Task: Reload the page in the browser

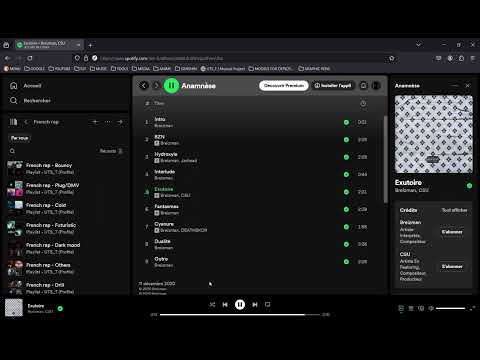Action: coord(30,58)
